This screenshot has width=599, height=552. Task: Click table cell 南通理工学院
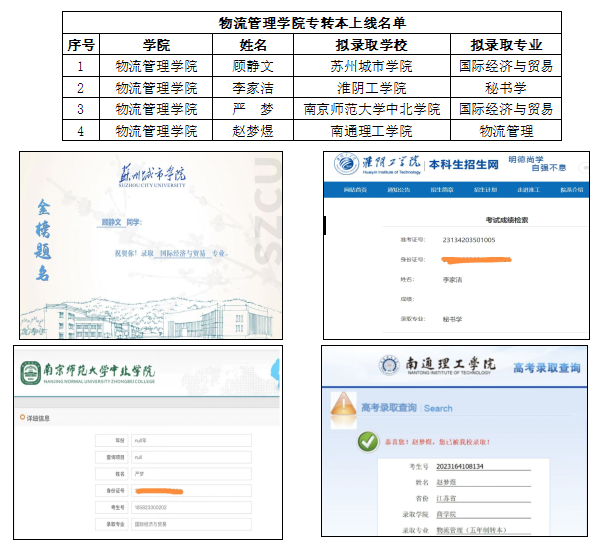(372, 131)
